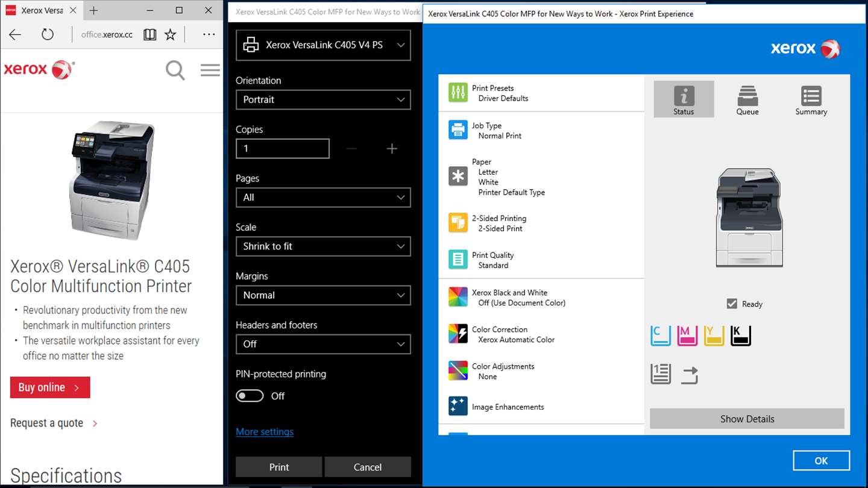
Task: Toggle the Ready status checkbox
Action: pos(732,304)
